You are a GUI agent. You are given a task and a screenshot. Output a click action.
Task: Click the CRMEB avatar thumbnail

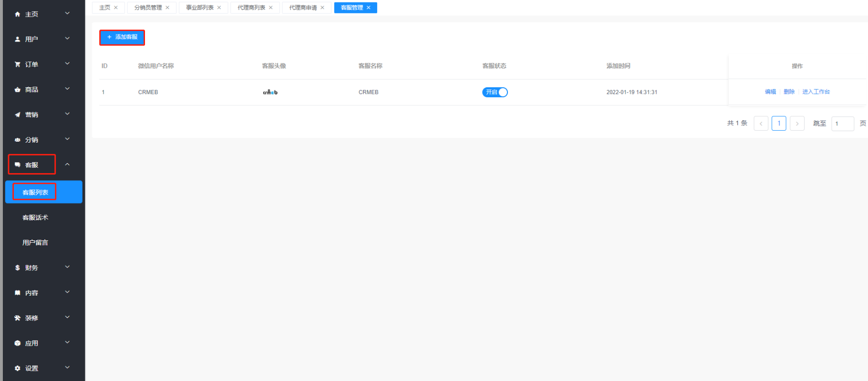pyautogui.click(x=270, y=92)
